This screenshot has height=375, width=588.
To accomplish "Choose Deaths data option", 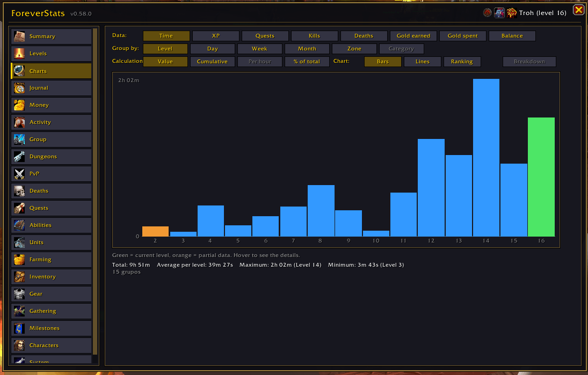I will 364,36.
